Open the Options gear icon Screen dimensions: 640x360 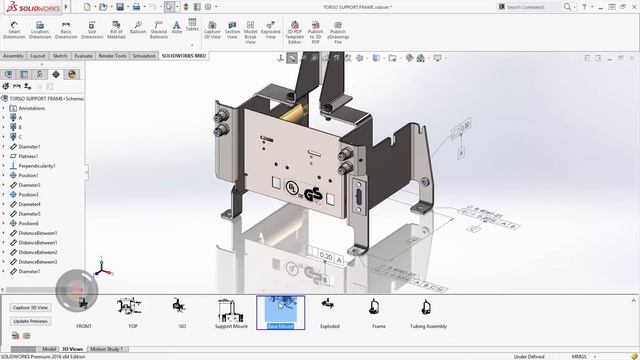pos(208,7)
